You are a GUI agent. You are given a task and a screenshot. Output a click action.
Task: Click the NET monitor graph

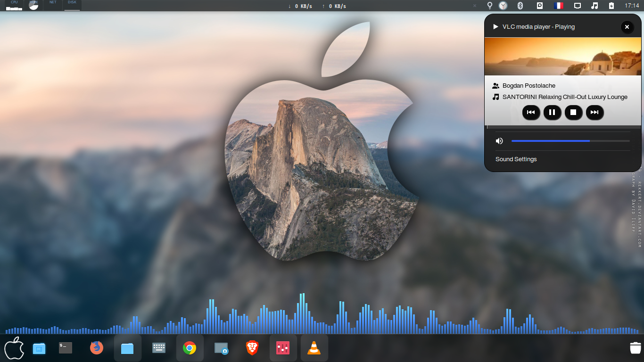click(x=53, y=6)
